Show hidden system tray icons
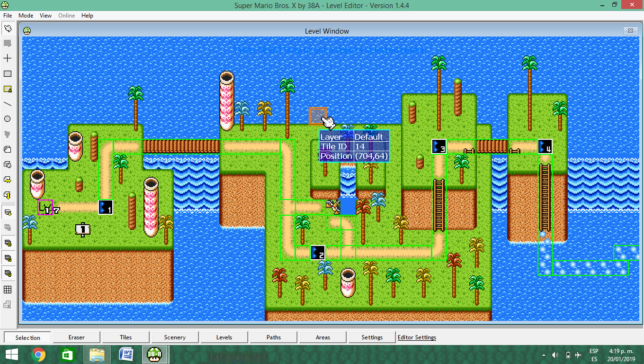The height and width of the screenshot is (364, 644). (544, 355)
